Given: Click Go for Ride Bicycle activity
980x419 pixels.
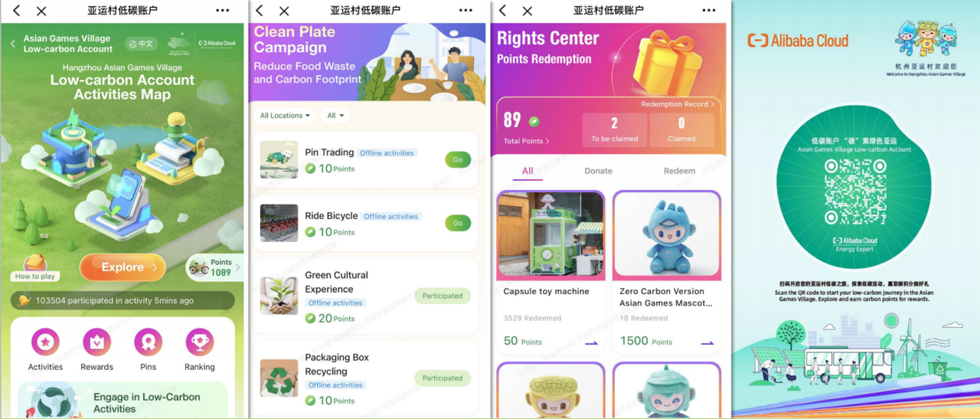Looking at the screenshot, I should pyautogui.click(x=458, y=224).
